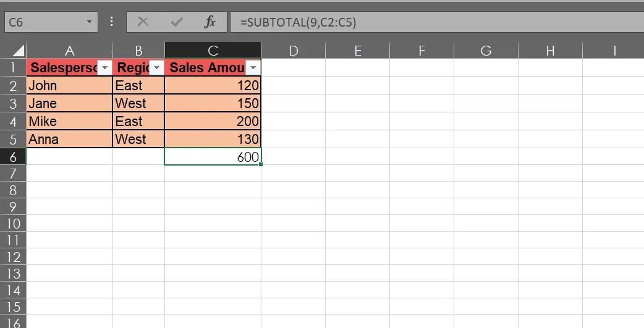This screenshot has height=328, width=644.
Task: Click the fill handle of cell C6
Action: pos(261,164)
